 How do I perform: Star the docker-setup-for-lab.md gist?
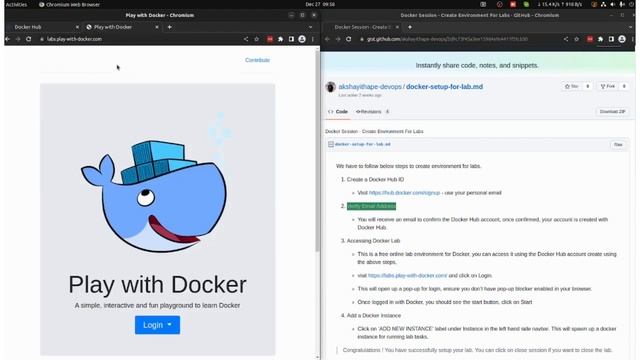coord(571,87)
